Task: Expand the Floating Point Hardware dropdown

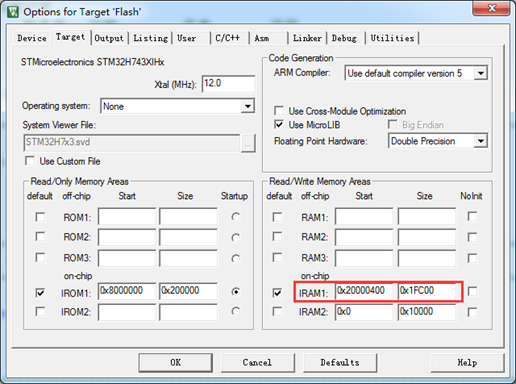Action: tap(480, 141)
